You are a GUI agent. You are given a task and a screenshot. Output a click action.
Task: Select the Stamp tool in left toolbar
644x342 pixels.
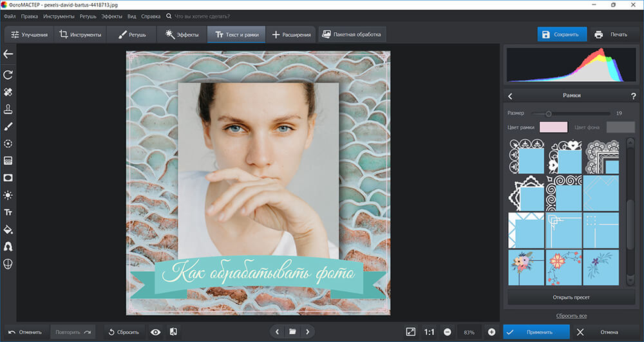[8, 109]
